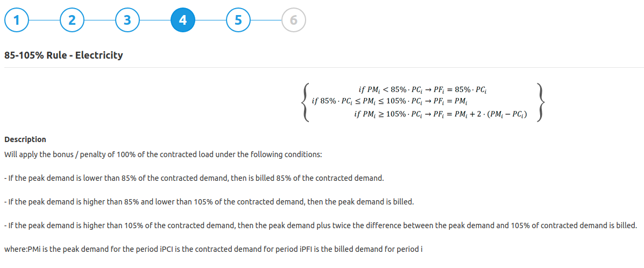Click the first formula line with 85%·PCi result
The width and height of the screenshot is (644, 268).
pyautogui.click(x=425, y=89)
